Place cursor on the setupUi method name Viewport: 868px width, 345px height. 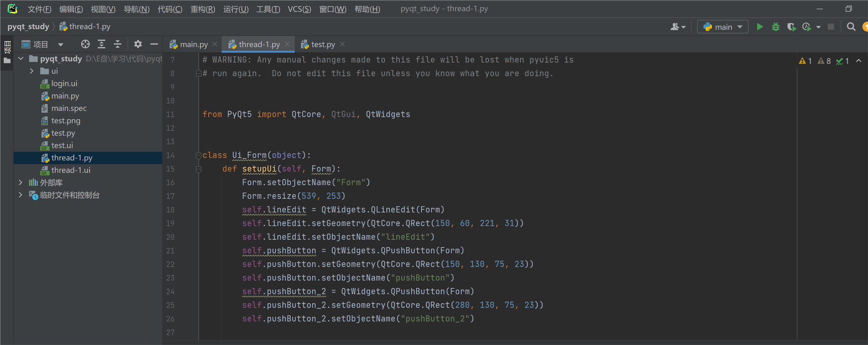tap(259, 168)
